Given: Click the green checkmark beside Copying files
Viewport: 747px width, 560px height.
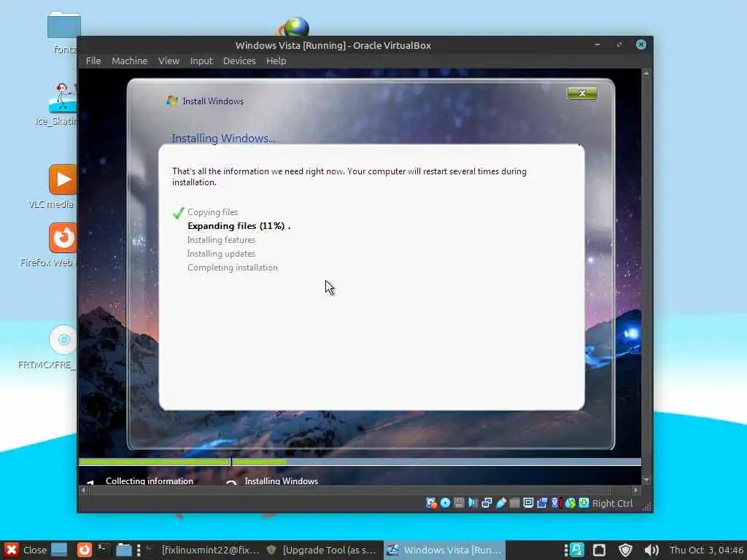Looking at the screenshot, I should coord(178,212).
